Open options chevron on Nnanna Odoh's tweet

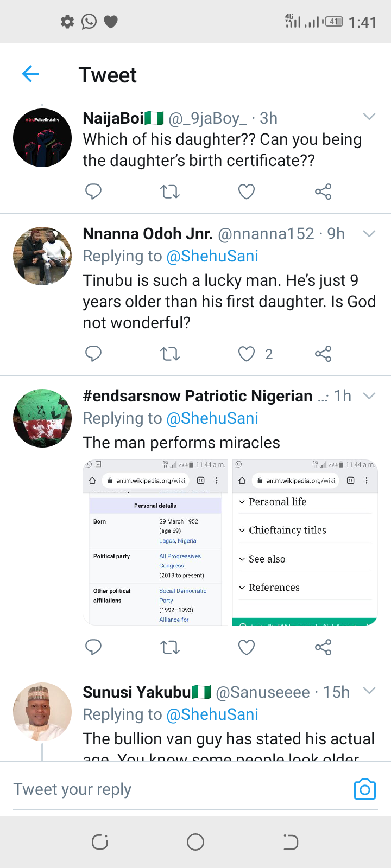tap(369, 234)
